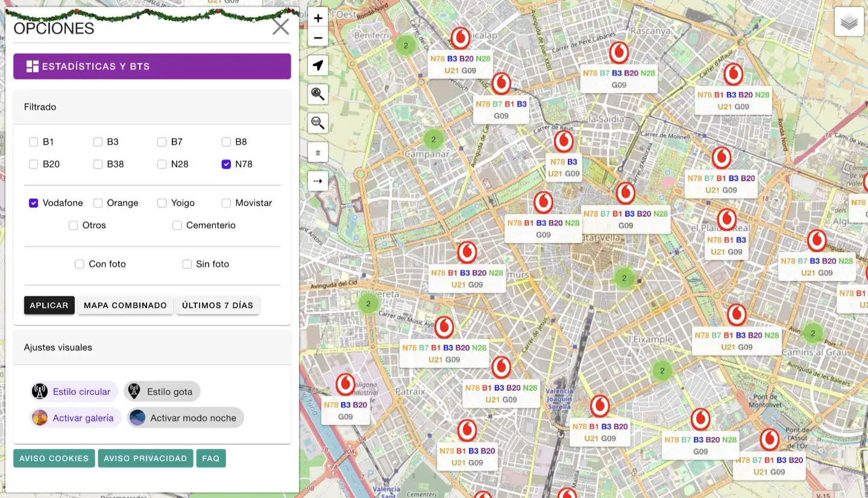Open the FAQ page
This screenshot has width=868, height=498.
(211, 458)
